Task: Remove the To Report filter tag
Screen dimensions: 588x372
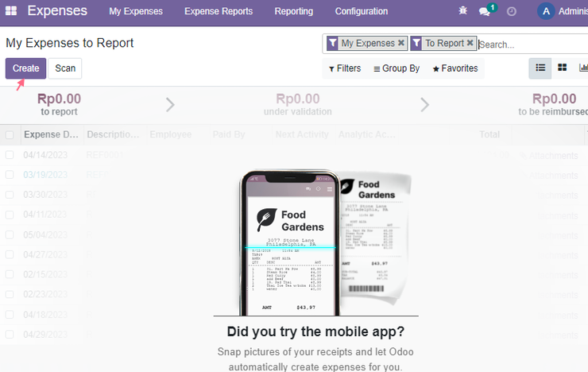Action: tap(470, 43)
